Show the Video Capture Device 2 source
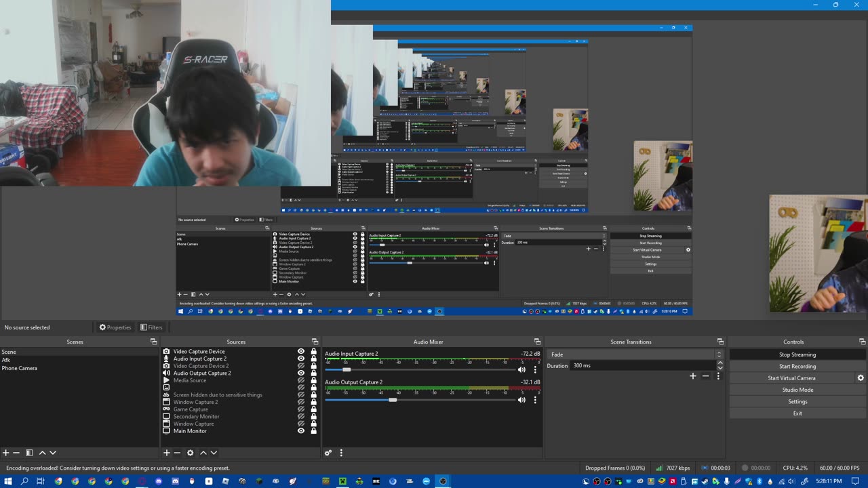This screenshot has height=488, width=868. [301, 366]
